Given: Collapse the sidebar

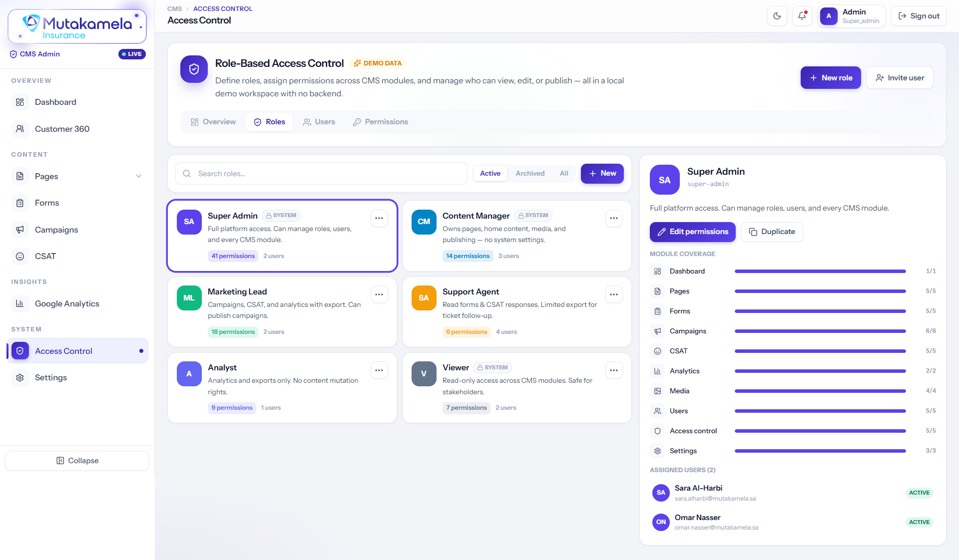Looking at the screenshot, I should pos(77,461).
